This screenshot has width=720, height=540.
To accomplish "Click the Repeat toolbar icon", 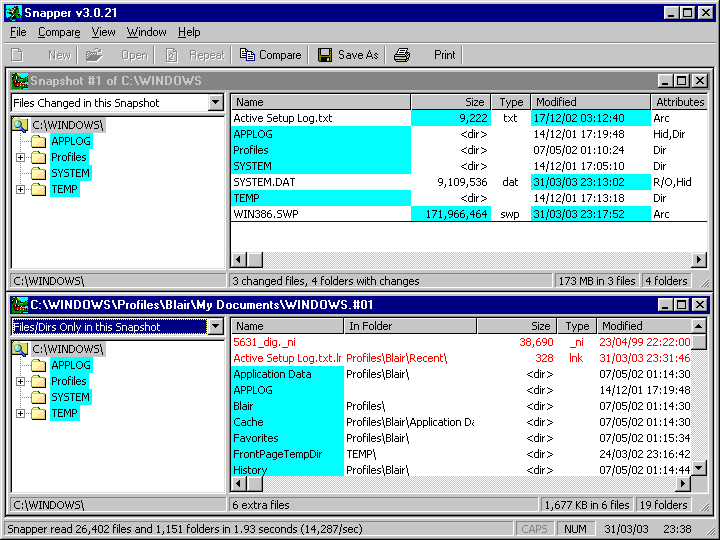I will (171, 55).
